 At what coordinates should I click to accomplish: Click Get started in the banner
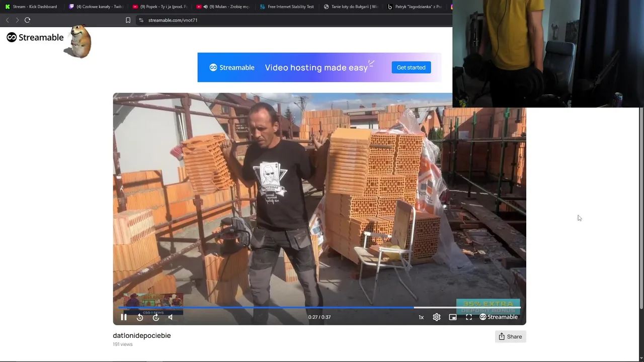click(x=411, y=67)
